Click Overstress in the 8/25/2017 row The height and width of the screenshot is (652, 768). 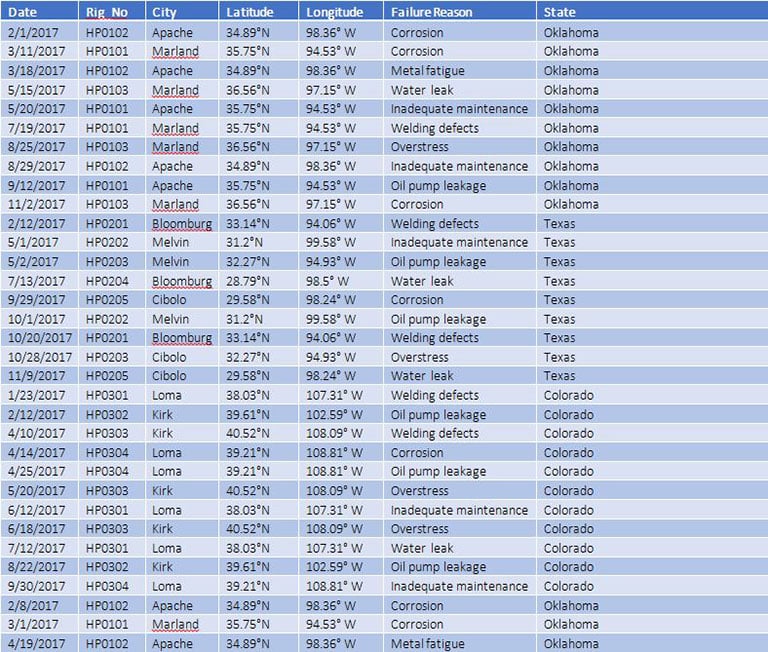[x=419, y=147]
